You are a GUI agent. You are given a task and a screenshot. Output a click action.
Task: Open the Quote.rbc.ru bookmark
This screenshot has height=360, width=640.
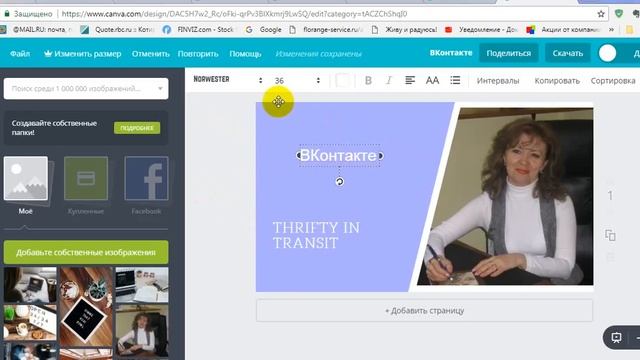point(118,29)
